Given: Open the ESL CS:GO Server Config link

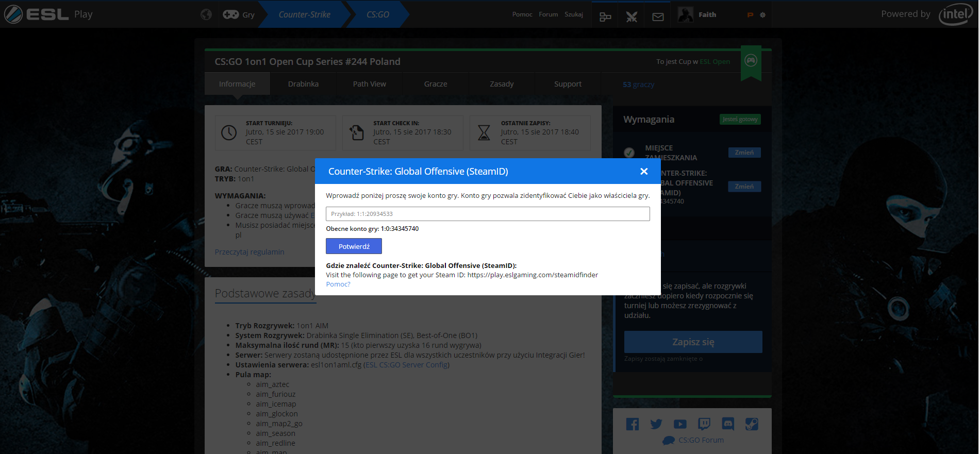Looking at the screenshot, I should point(406,365).
